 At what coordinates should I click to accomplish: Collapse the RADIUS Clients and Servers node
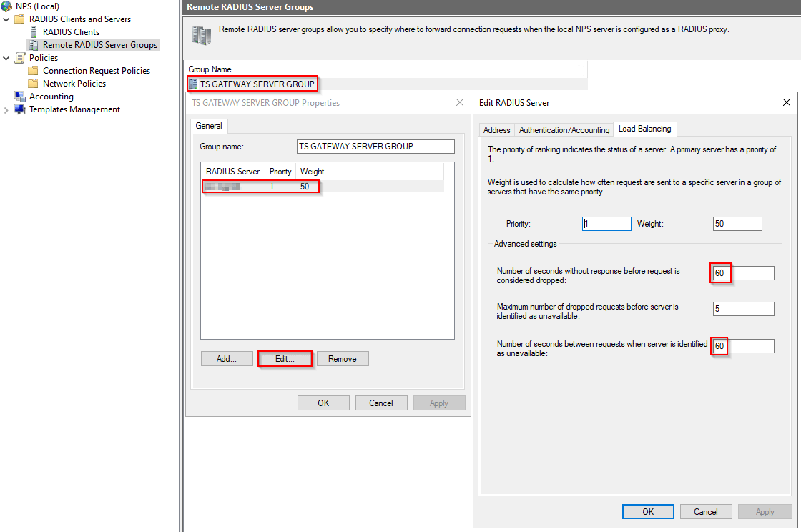pyautogui.click(x=6, y=19)
